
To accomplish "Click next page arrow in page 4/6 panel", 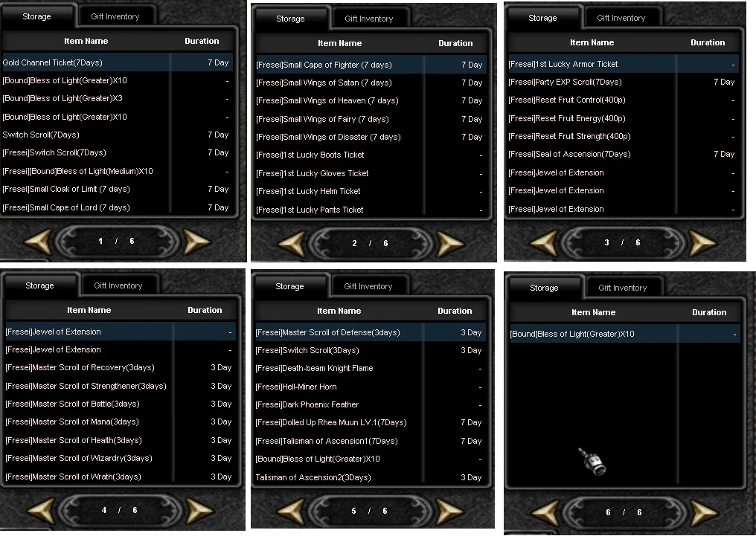I will pos(199,511).
